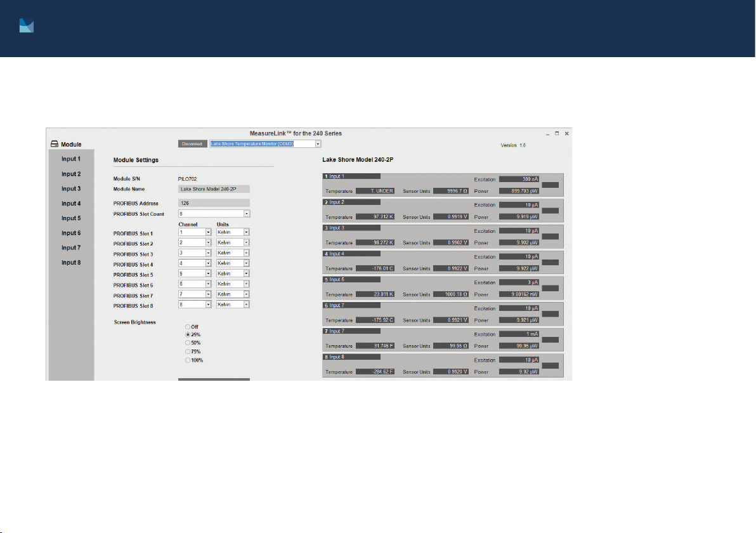
Task: Set screen brightness to 50%
Action: 188,343
